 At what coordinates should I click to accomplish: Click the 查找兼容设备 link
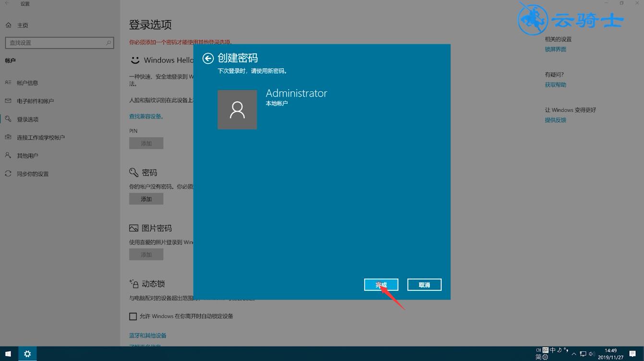[146, 116]
